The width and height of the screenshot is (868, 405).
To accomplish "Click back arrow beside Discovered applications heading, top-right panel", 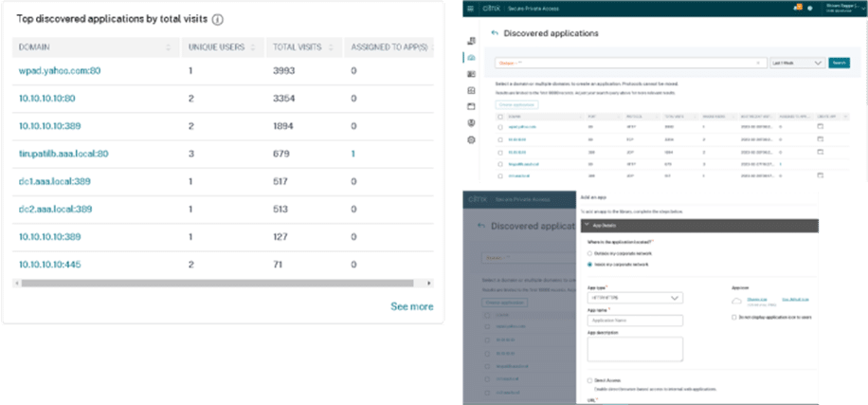I will tap(495, 33).
